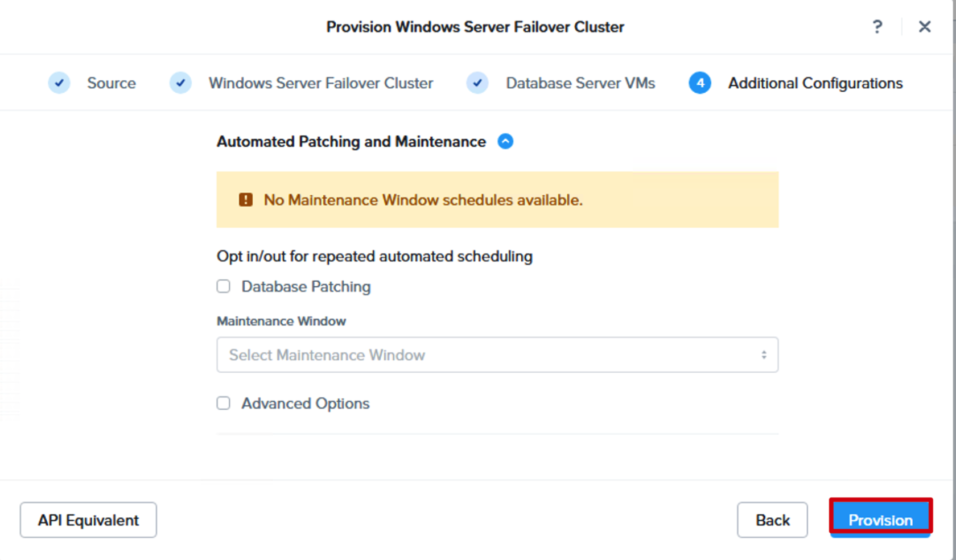Click the Source step checkmark icon
Screen dimensions: 956x560
pyautogui.click(x=59, y=83)
